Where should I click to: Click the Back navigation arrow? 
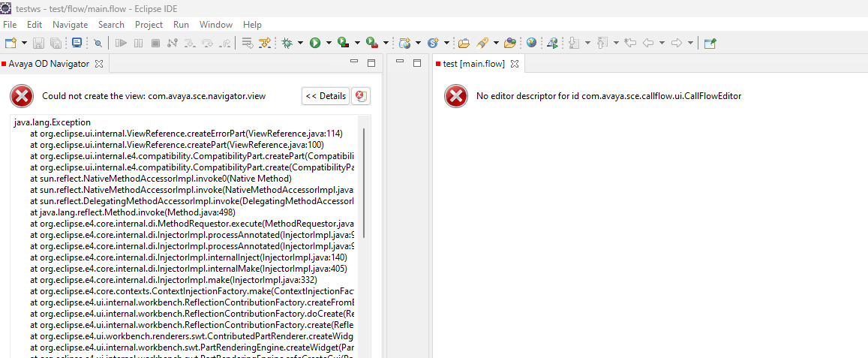click(x=647, y=43)
